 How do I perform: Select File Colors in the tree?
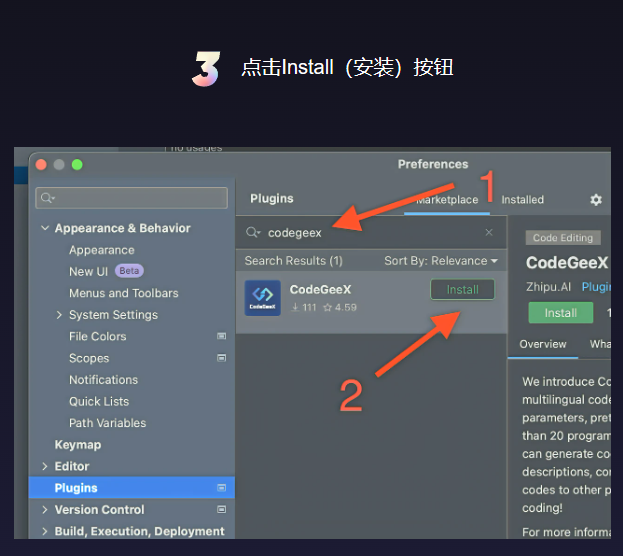click(x=98, y=336)
